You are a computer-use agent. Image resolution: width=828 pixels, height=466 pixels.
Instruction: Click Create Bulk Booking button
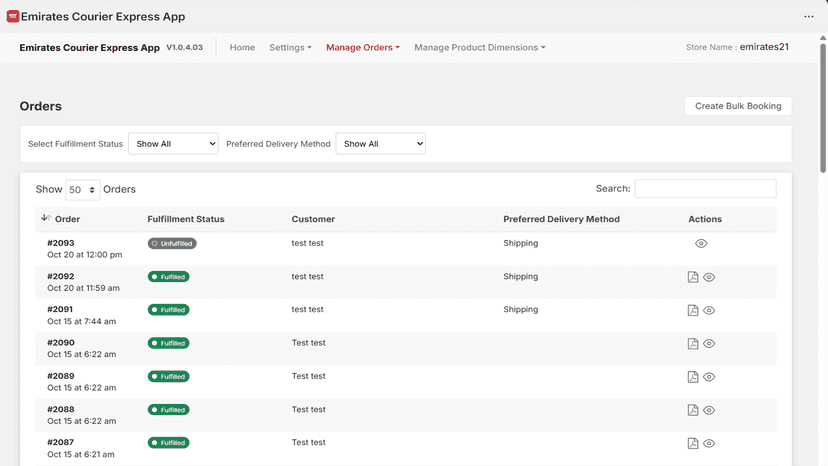pos(738,106)
